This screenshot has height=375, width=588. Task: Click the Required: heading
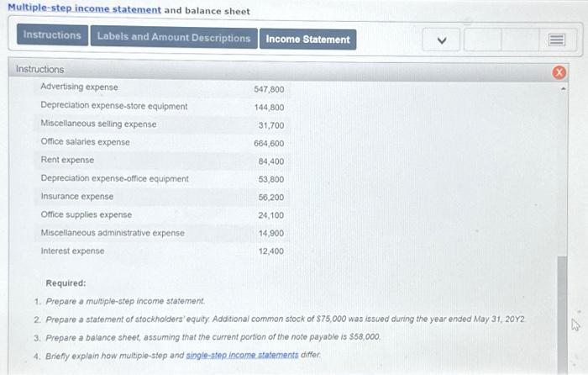point(66,283)
